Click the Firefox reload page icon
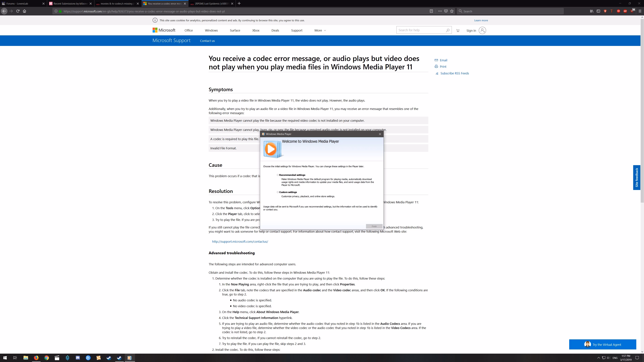The width and height of the screenshot is (644, 362). pos(18,11)
